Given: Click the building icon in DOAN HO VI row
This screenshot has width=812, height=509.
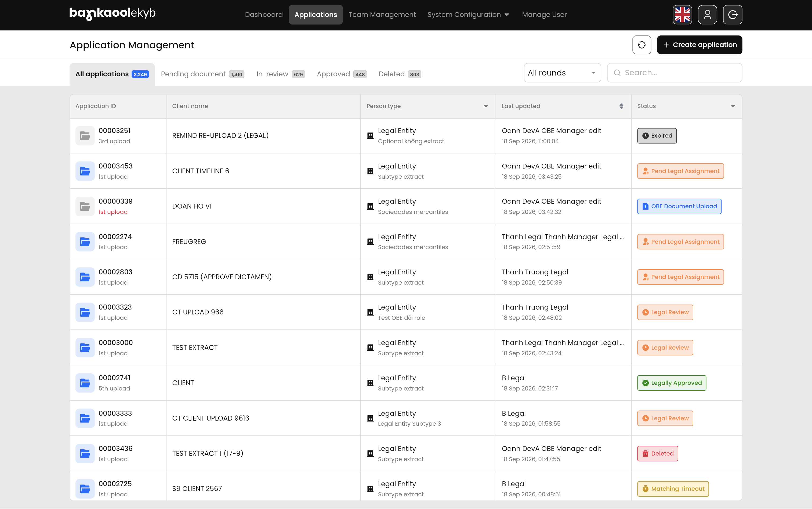Looking at the screenshot, I should click(370, 206).
